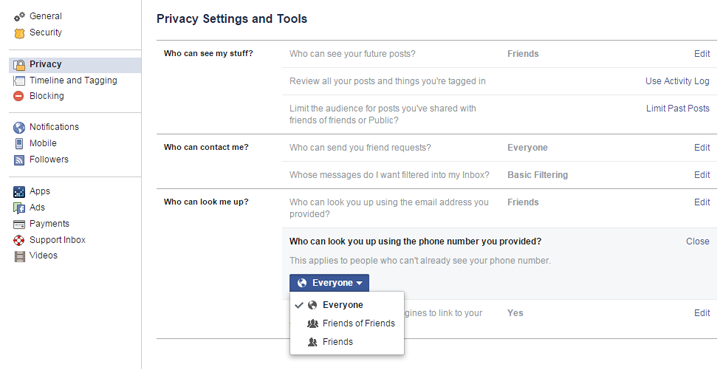Open Payments settings section
Viewport: 728px width, 369px height.
coord(49,224)
